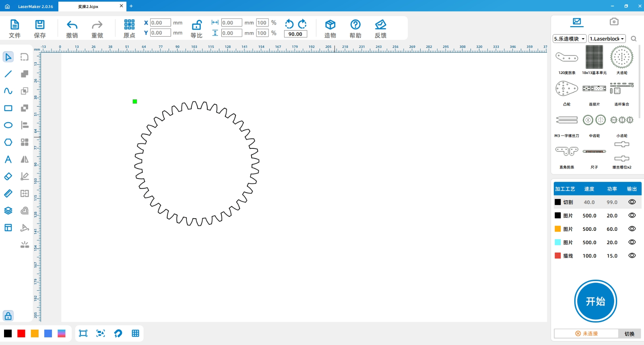Viewport: 644px width, 345px height.
Task: Rotate counterclockwise using the rotate icon
Action: pos(289,24)
